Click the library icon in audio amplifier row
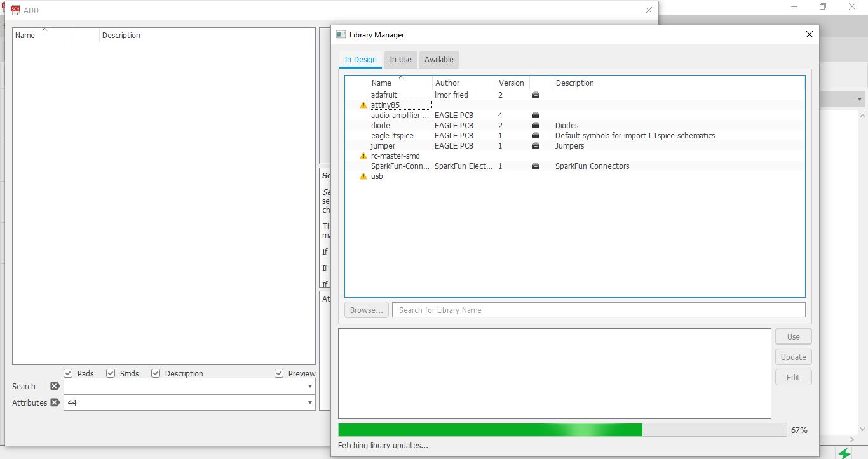Screen dimensions: 868x459 click(x=536, y=116)
